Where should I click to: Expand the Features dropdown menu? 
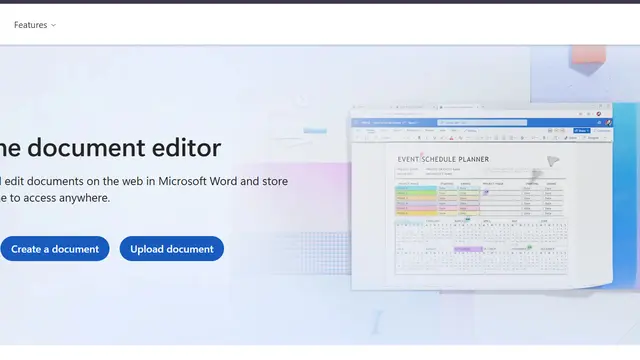coord(35,25)
